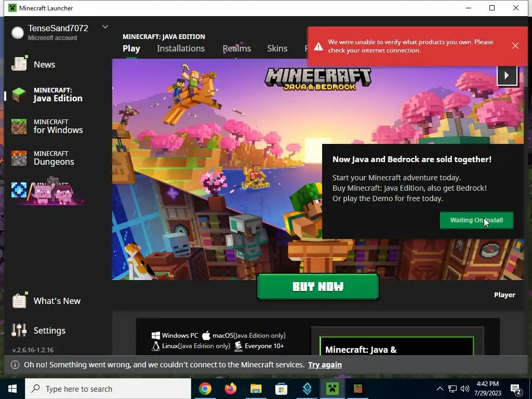Open the News section

coord(33,64)
